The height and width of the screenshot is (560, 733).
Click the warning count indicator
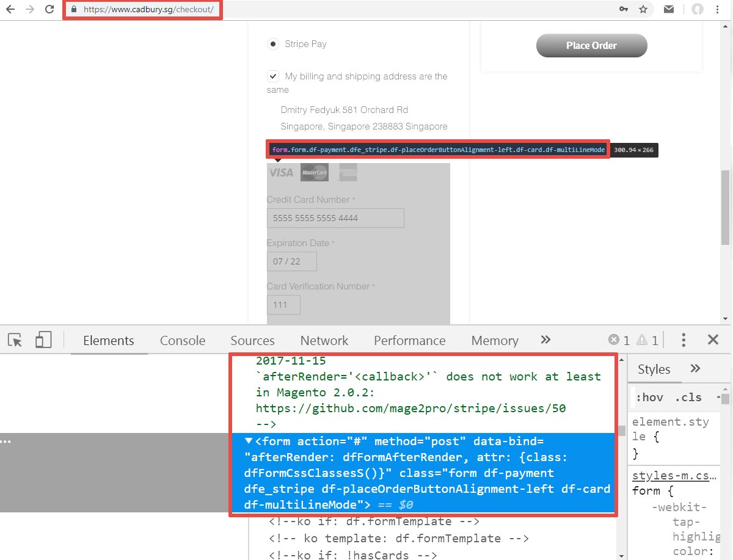click(x=647, y=340)
